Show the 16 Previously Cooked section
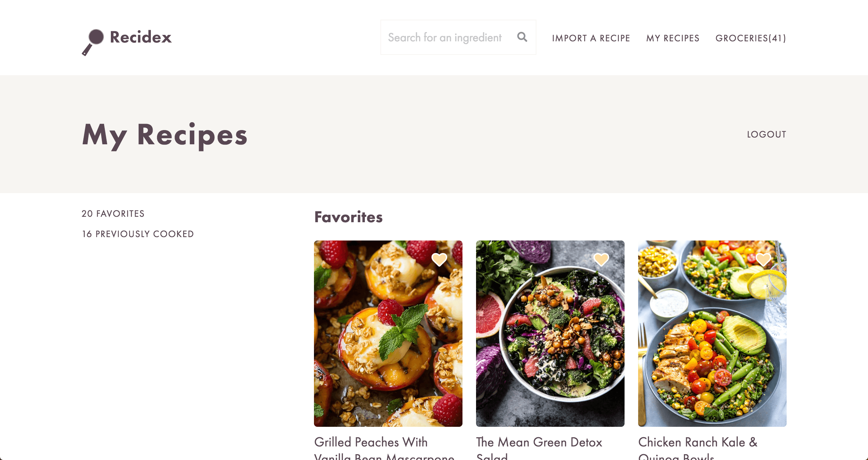Screen dimensions: 868x460 point(138,234)
